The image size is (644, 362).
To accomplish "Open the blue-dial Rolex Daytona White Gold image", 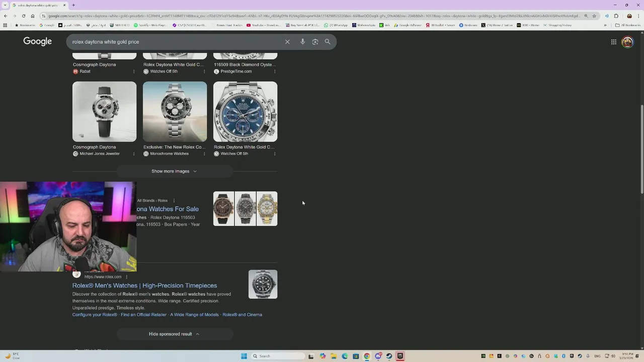I will 245,112.
